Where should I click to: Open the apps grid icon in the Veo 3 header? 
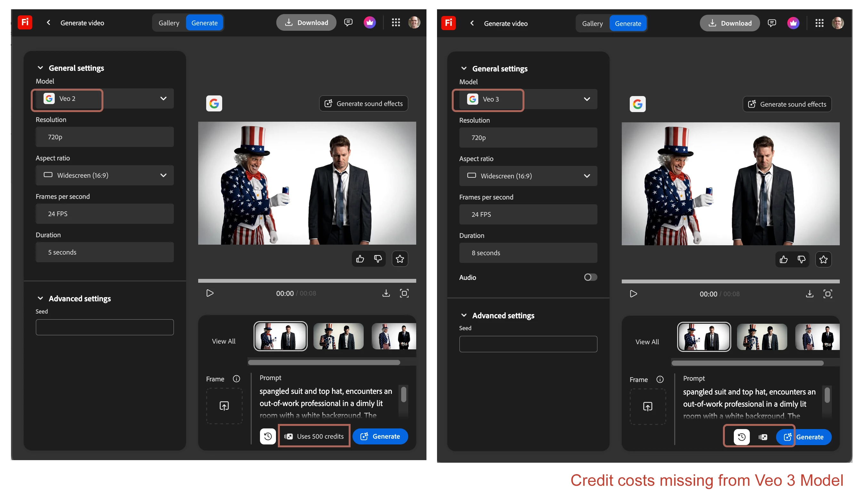click(x=819, y=23)
